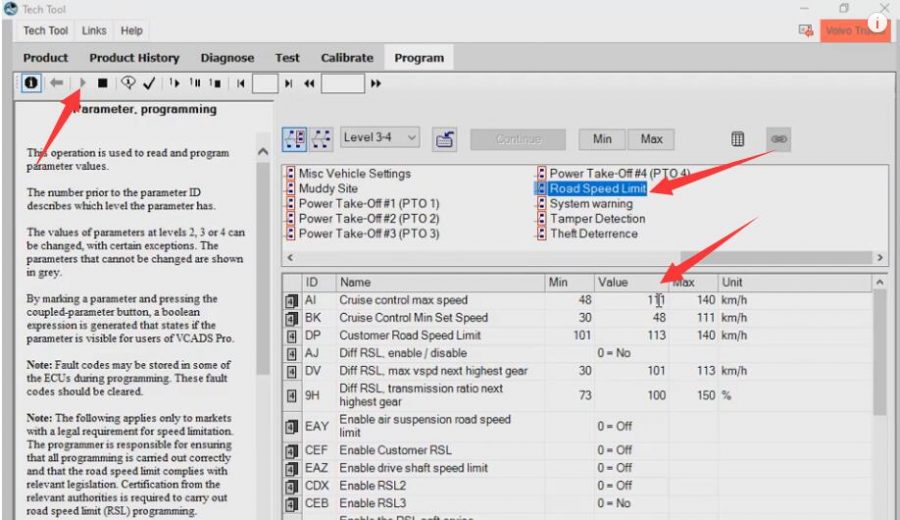The width and height of the screenshot is (900, 520).
Task: Click right arrow of parameter group scrollbar
Action: click(x=880, y=258)
